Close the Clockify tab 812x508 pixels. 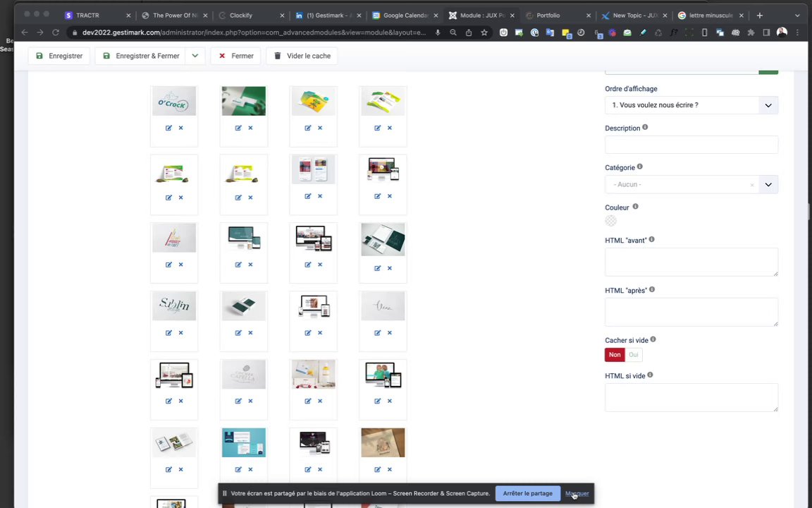click(x=282, y=16)
